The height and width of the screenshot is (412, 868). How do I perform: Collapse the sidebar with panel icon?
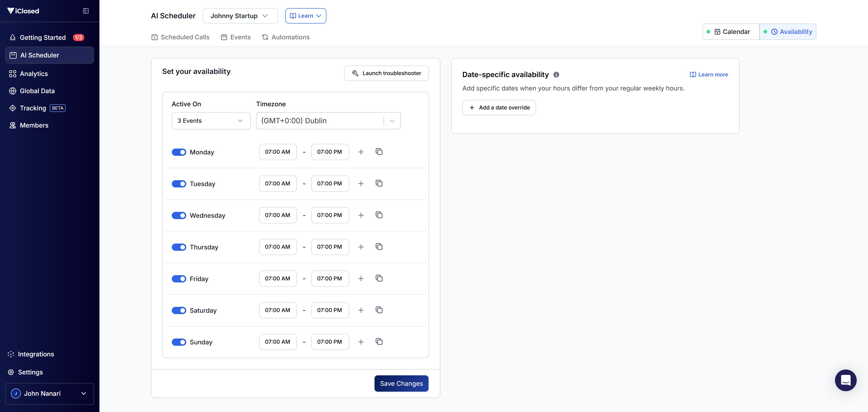click(86, 11)
